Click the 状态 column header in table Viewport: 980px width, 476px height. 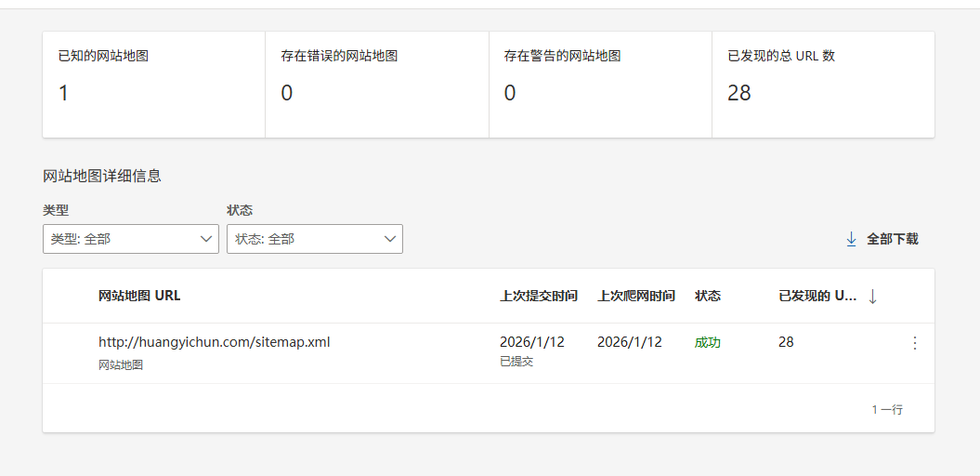708,296
